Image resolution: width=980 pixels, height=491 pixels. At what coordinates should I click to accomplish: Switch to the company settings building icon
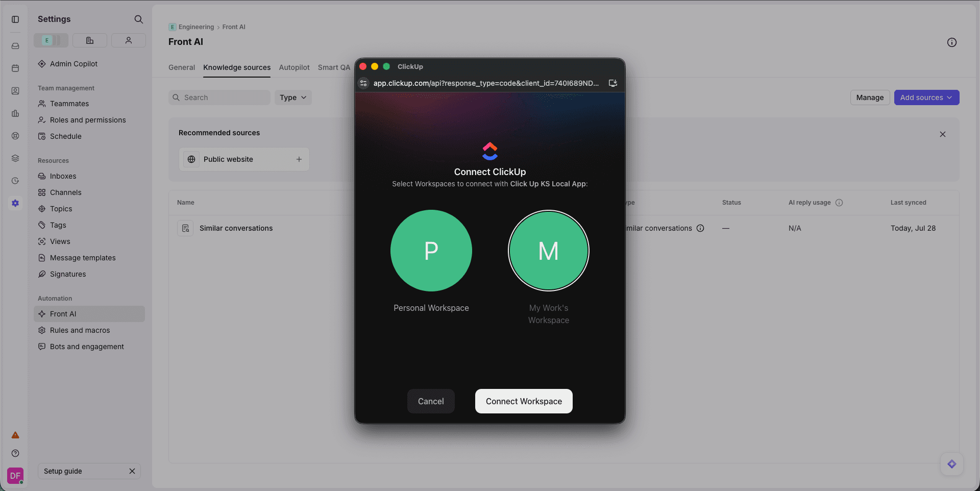coord(90,40)
